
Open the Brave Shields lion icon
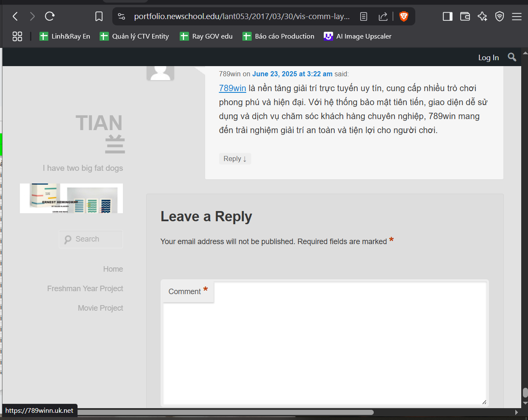tap(404, 17)
